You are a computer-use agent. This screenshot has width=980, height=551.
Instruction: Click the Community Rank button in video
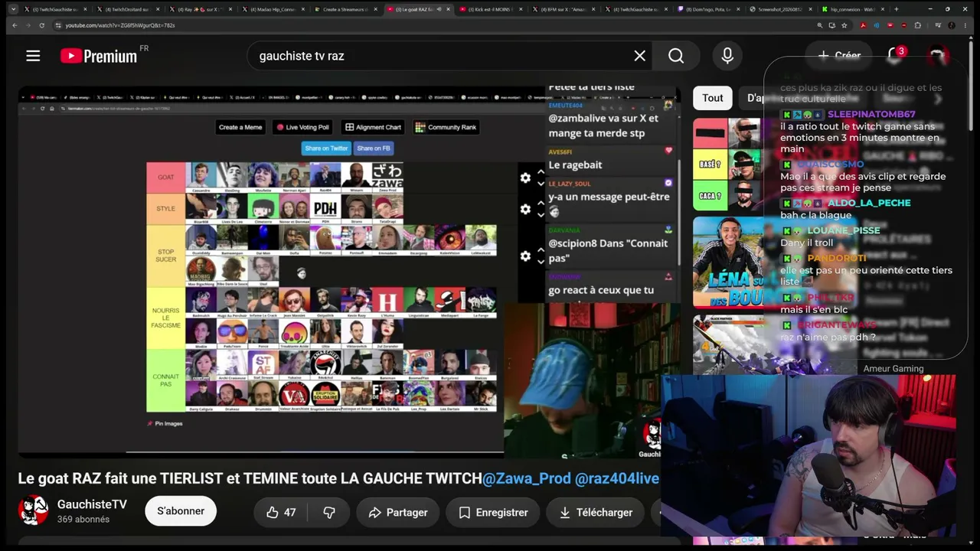(446, 127)
